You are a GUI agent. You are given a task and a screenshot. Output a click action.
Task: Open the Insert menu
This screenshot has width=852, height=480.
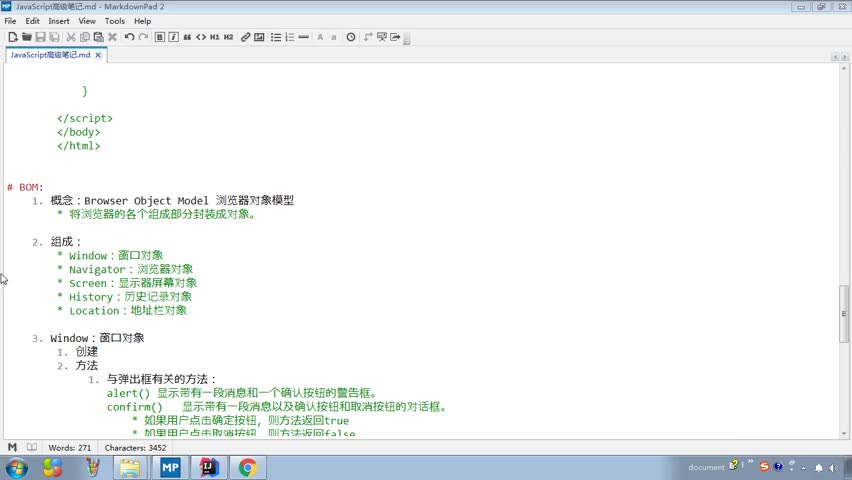(x=59, y=21)
